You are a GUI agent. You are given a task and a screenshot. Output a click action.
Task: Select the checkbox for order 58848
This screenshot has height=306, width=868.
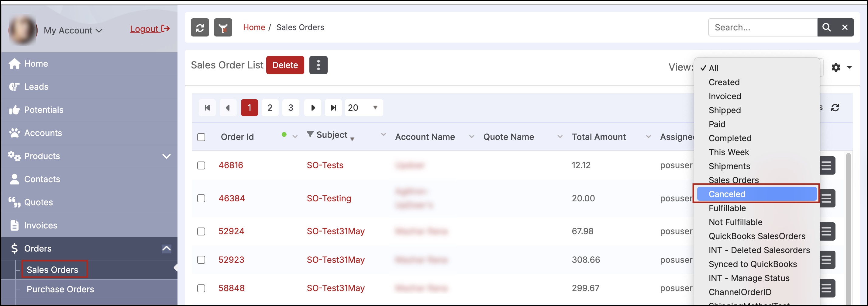201,288
